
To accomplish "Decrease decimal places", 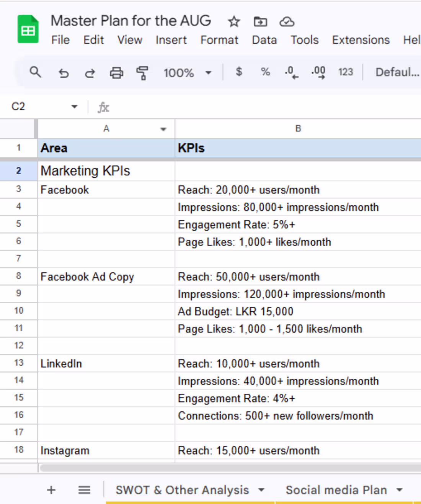I will 291,72.
